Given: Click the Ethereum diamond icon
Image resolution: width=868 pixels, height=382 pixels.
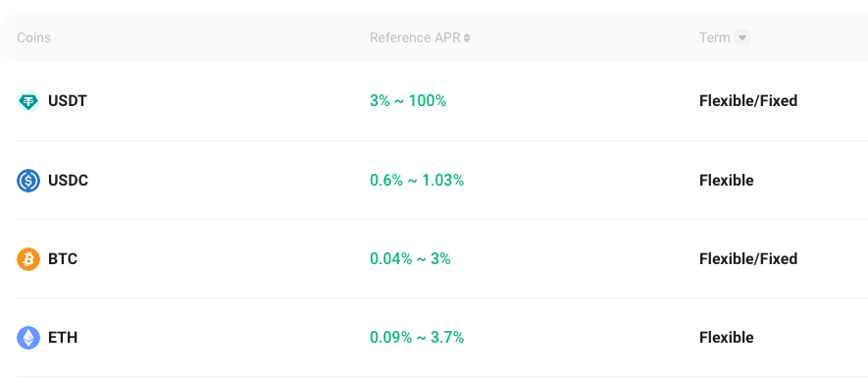Looking at the screenshot, I should 28,338.
